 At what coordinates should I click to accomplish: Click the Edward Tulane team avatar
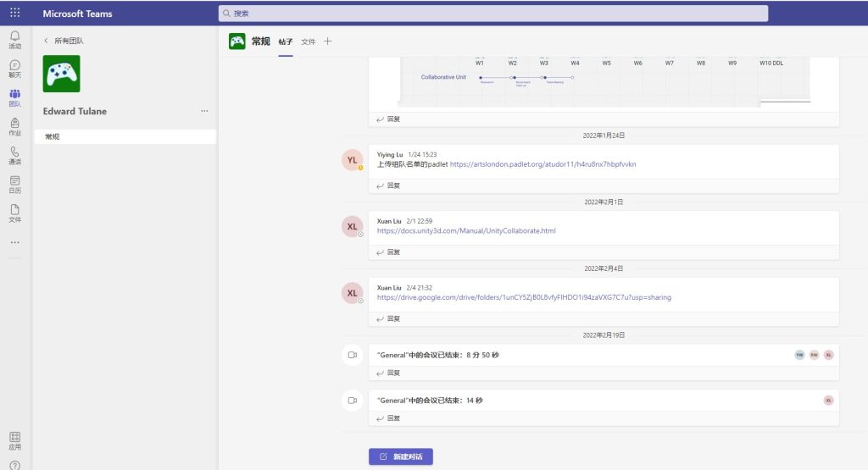point(61,74)
